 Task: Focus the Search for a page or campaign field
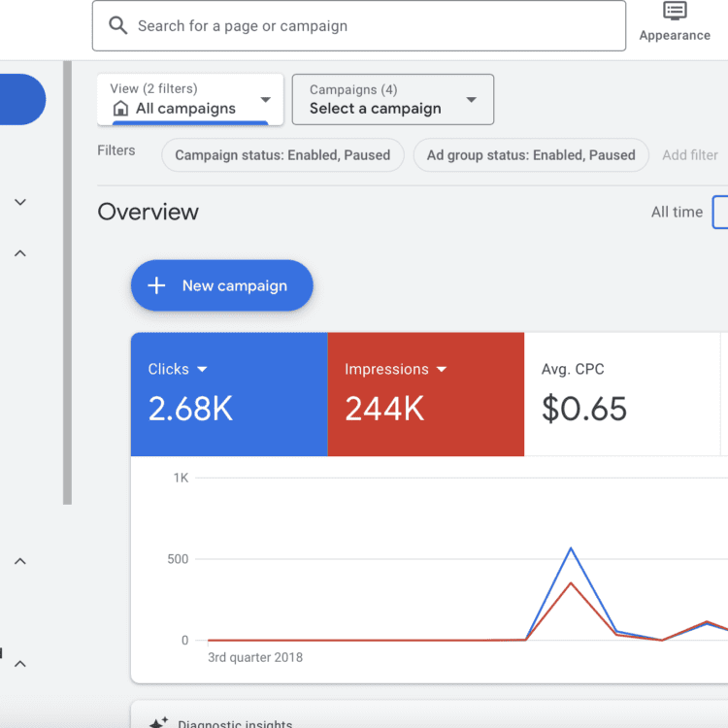pos(359,26)
